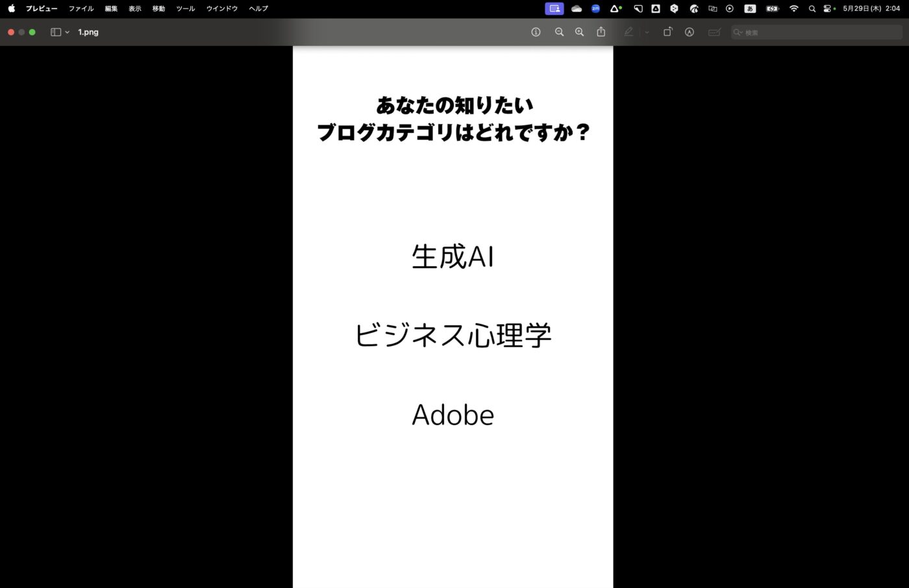This screenshot has height=588, width=909.
Task: Show the inspector info panel
Action: [x=536, y=32]
